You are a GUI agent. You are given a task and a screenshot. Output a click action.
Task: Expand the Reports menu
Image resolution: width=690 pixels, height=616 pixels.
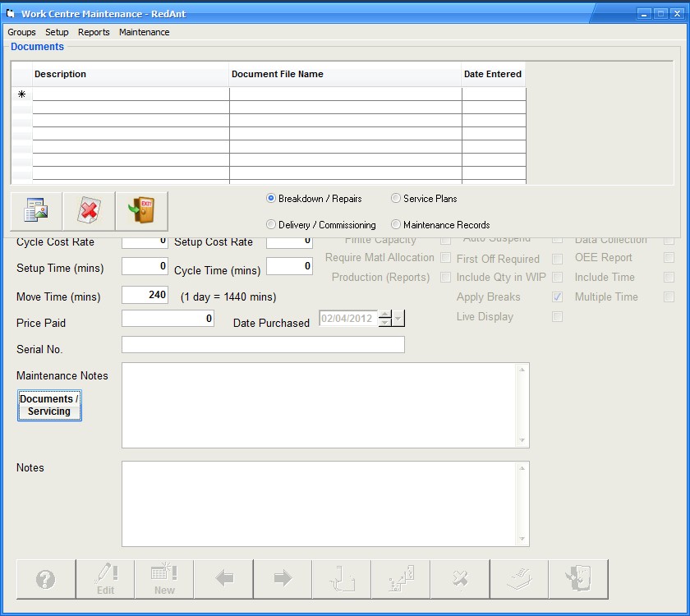pos(94,32)
